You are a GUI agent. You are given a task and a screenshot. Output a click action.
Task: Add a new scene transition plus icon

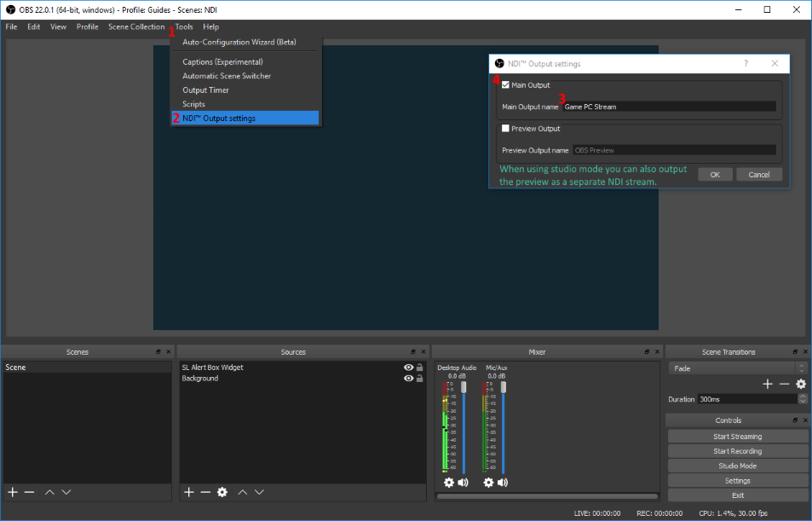pos(768,384)
